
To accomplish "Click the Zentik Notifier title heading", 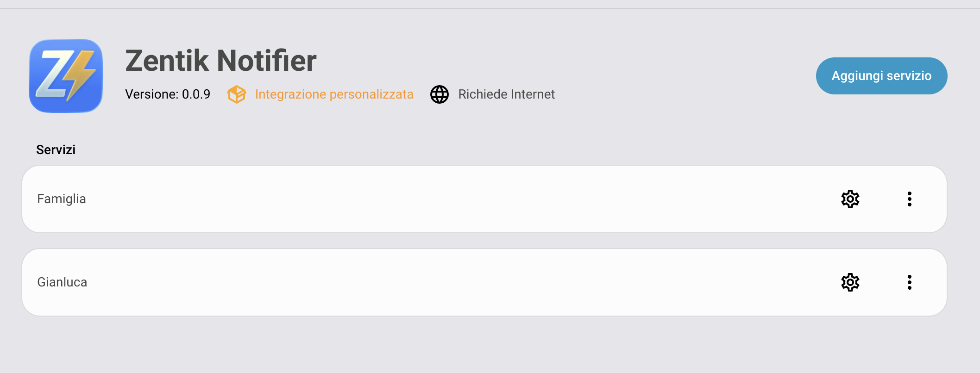I will pos(221,61).
